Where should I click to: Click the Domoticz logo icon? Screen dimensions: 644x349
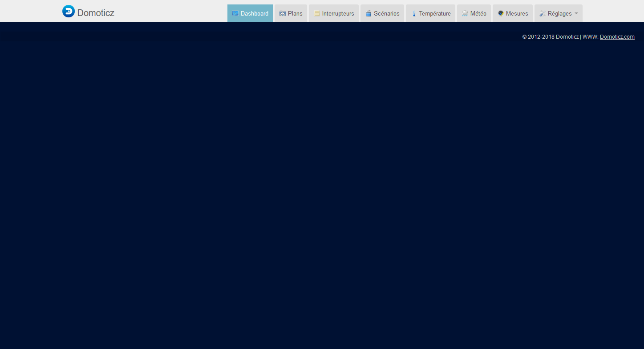[x=69, y=12]
